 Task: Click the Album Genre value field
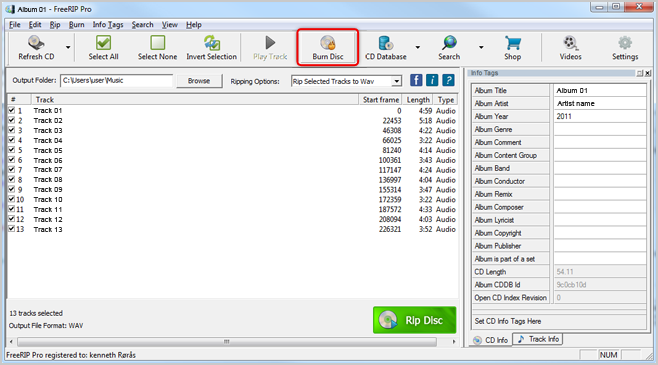[x=600, y=129]
